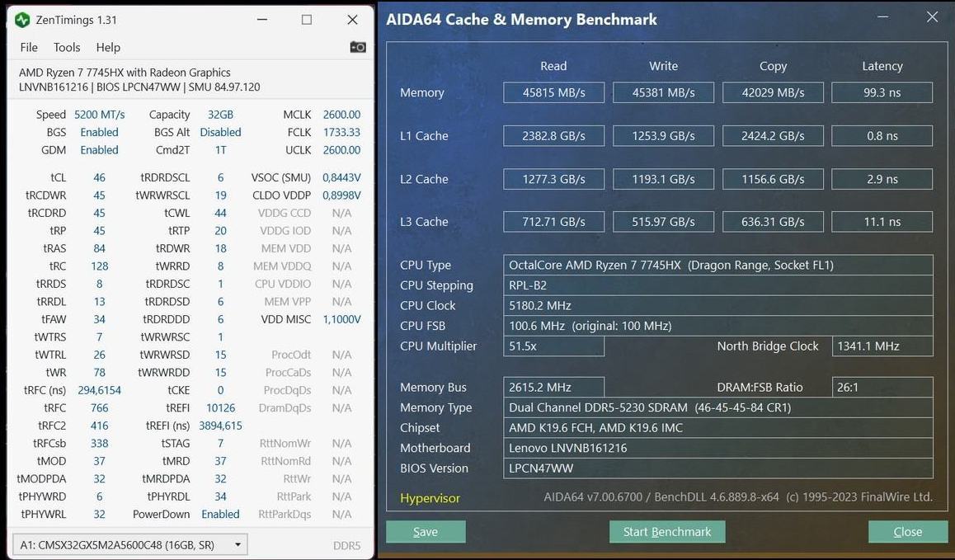The image size is (955, 560).
Task: Click the tCL value 46
Action: point(99,177)
